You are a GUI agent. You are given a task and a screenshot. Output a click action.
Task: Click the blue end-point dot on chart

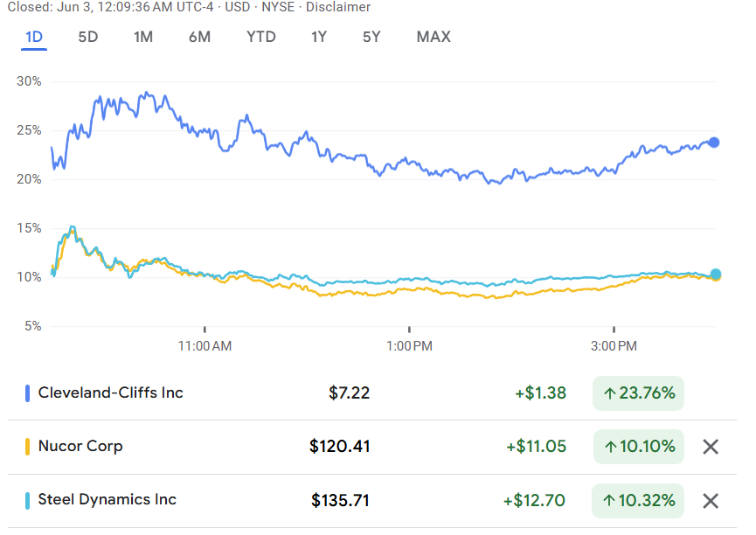(x=714, y=142)
